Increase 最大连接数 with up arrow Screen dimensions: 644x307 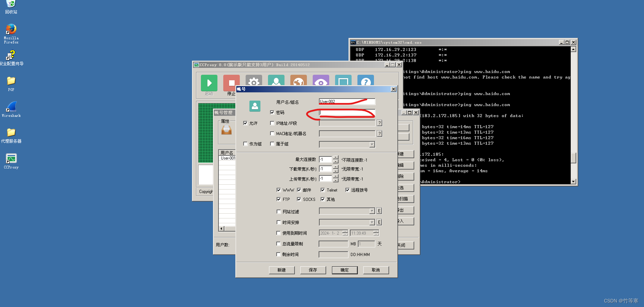click(336, 157)
